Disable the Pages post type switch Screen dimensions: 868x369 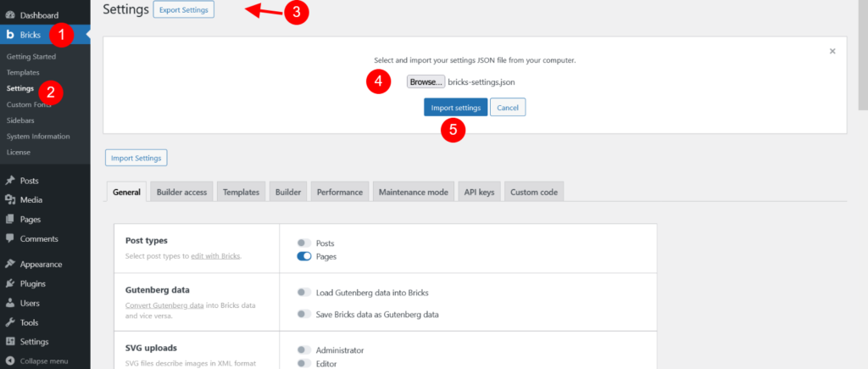pos(304,256)
